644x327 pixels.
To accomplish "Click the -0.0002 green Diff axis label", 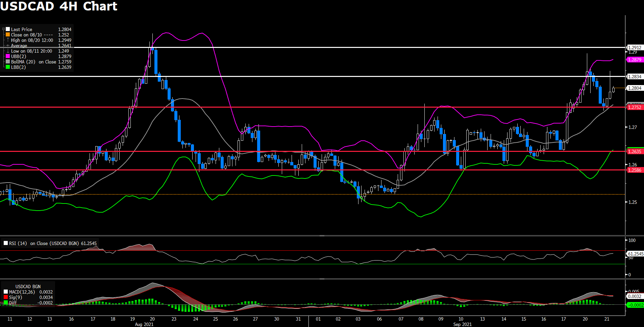I will (635, 305).
